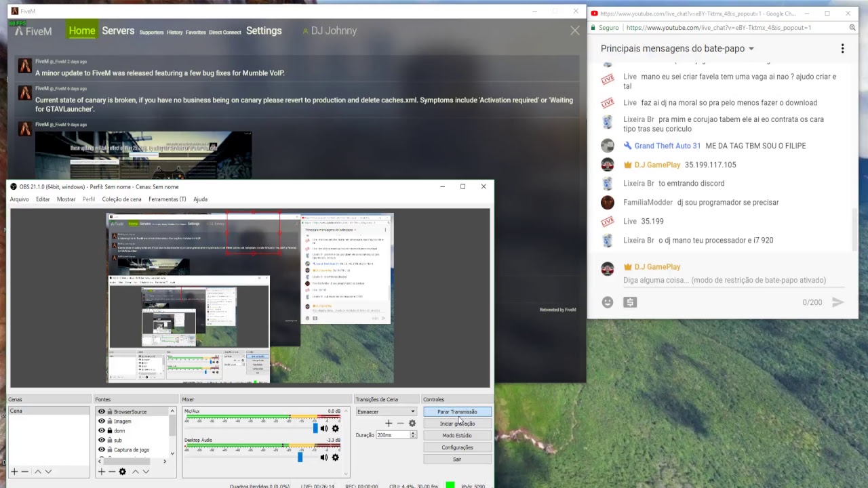Screen dimensions: 868x488
Task: Toggle visibility of BrowserSource source
Action: click(x=102, y=411)
